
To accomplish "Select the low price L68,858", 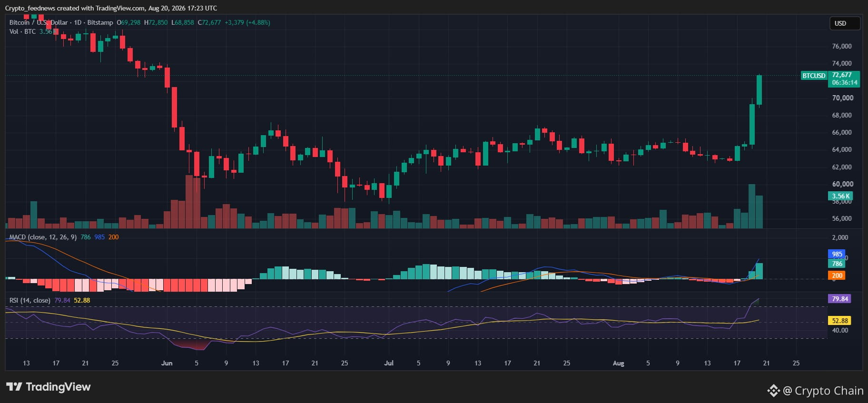I will (183, 22).
